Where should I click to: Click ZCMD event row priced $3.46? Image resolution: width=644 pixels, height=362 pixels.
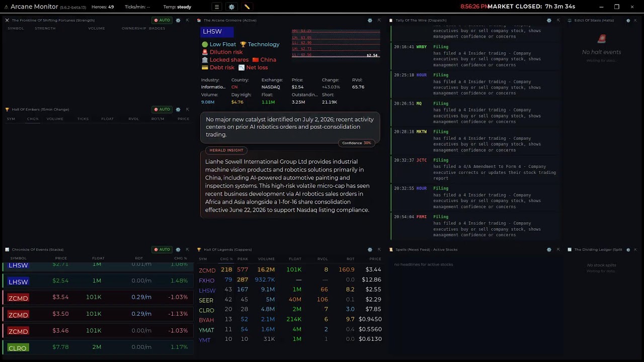98,331
